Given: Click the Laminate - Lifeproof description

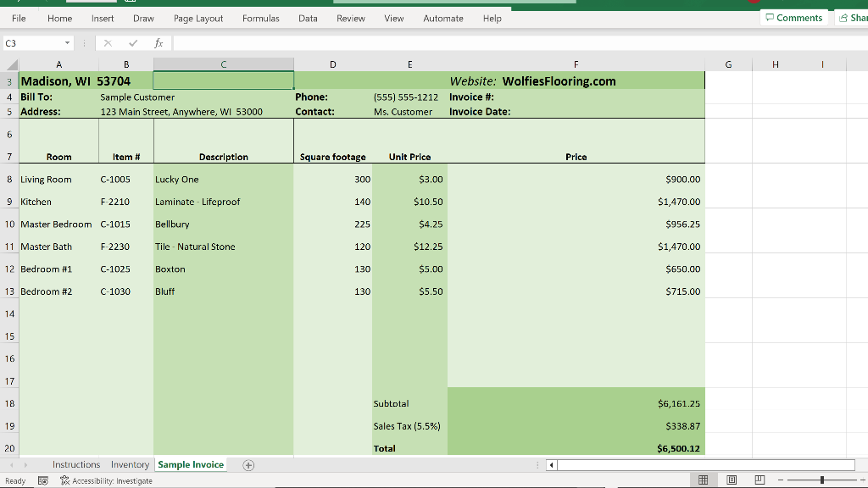Looking at the screenshot, I should [198, 202].
